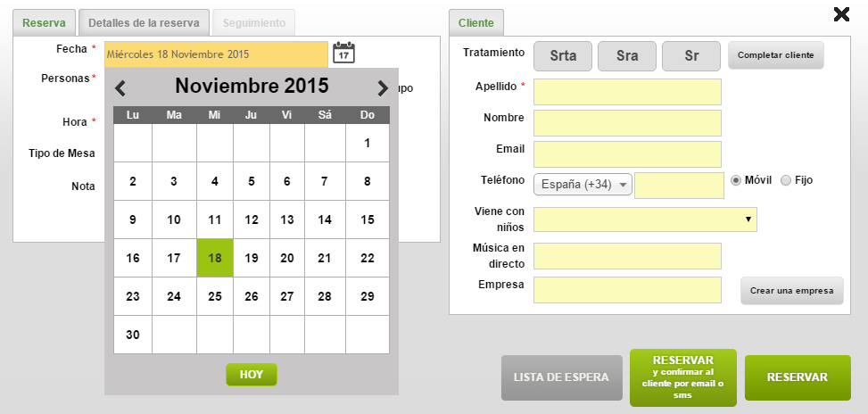This screenshot has width=868, height=414.
Task: Click the Completar cliente button
Action: tap(775, 55)
